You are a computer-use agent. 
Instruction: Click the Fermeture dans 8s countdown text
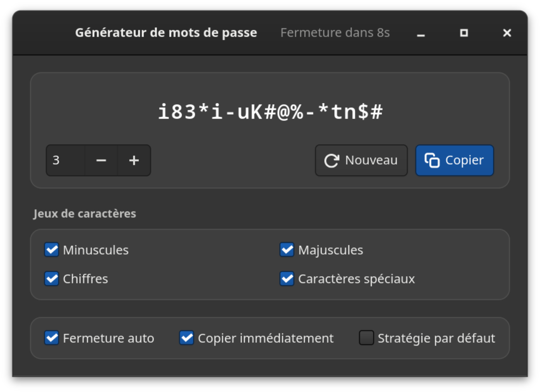coord(335,33)
